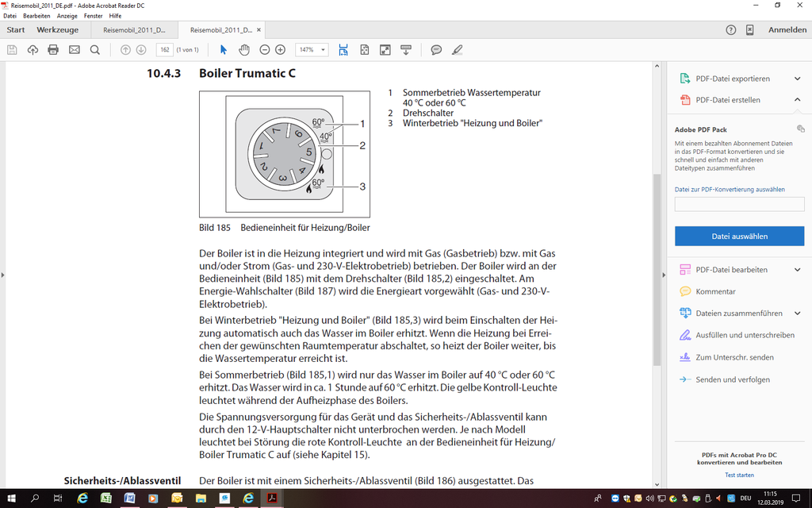Switch to the first Reisemobil_2011_D... document tab
This screenshot has width=812, height=508.
pos(134,30)
